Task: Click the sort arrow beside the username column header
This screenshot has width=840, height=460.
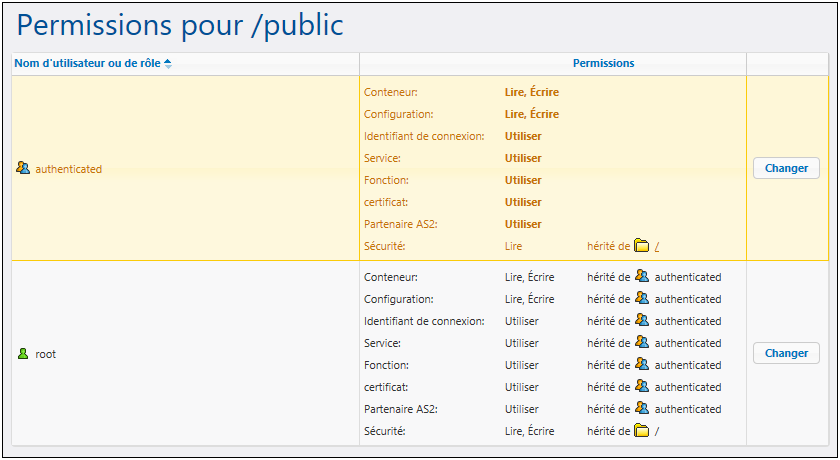Action: [168, 64]
